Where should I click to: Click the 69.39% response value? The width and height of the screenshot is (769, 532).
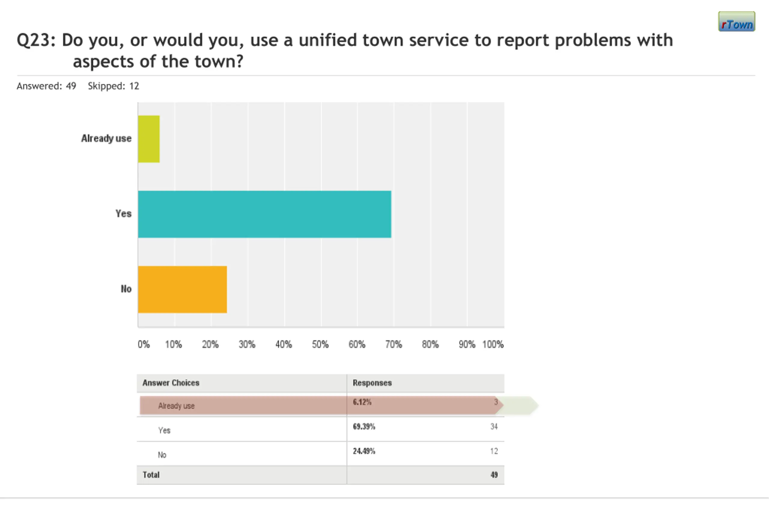point(364,426)
